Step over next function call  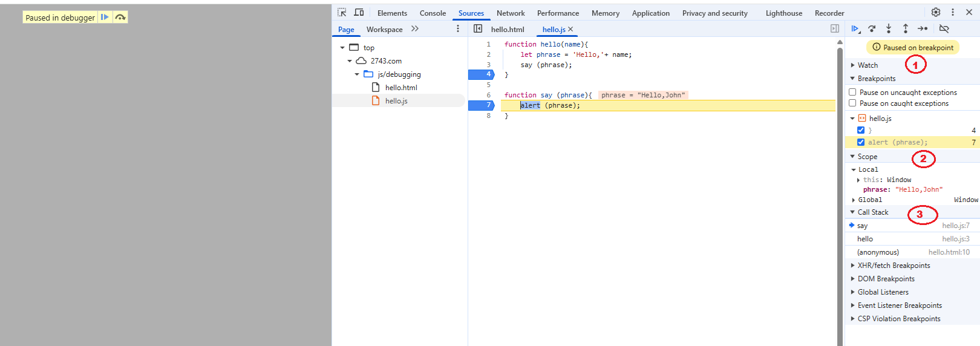coord(872,28)
